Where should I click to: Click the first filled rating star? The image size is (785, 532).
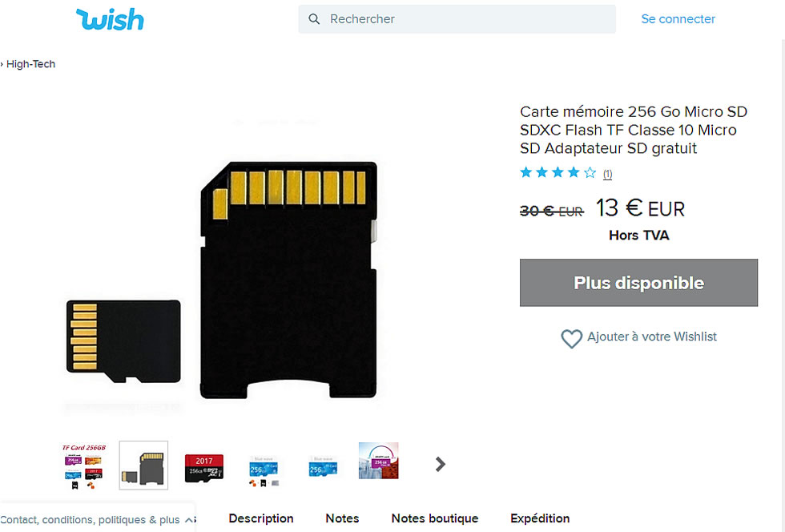pyautogui.click(x=525, y=173)
